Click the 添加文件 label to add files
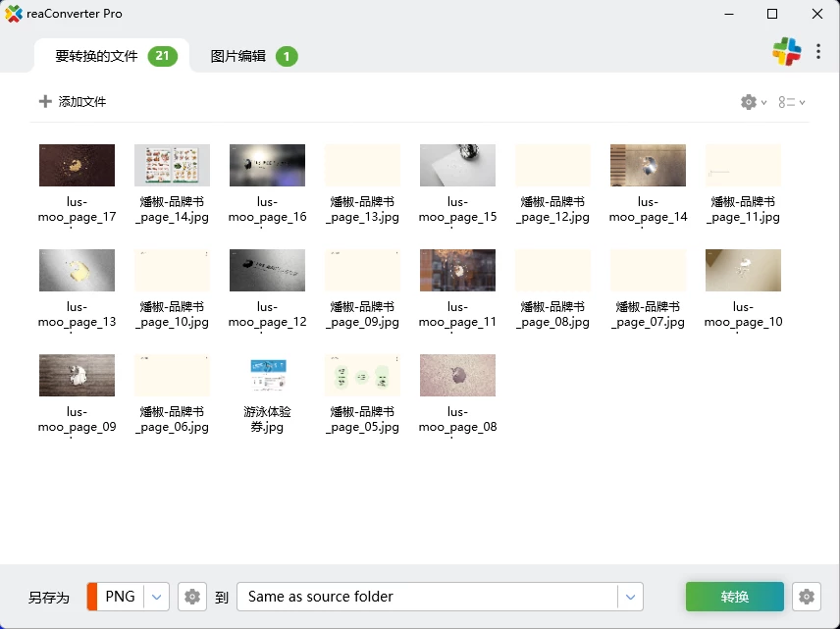The height and width of the screenshot is (629, 840). pos(81,101)
